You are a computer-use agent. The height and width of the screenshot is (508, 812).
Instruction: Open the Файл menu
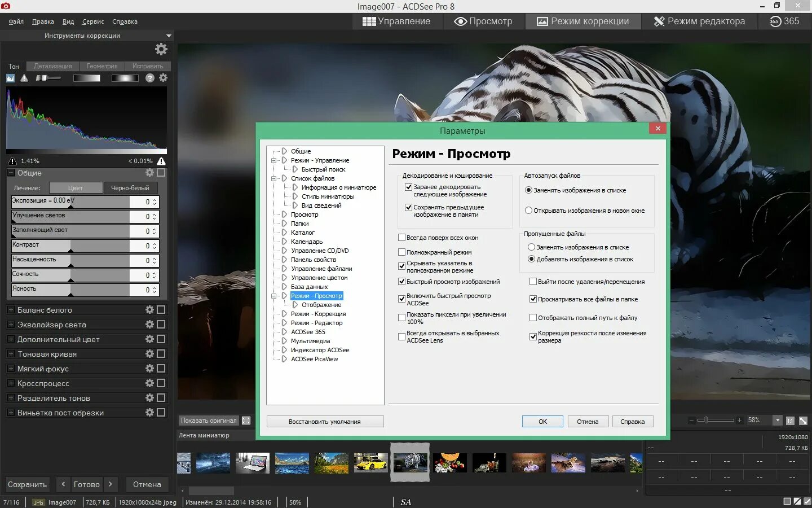16,21
